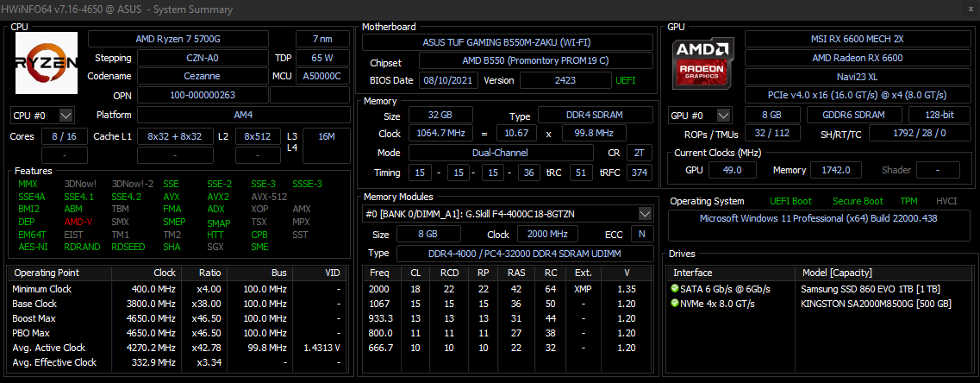Click the CZN-A0 stepping field
Screen dimensions: 980x383
point(203,58)
